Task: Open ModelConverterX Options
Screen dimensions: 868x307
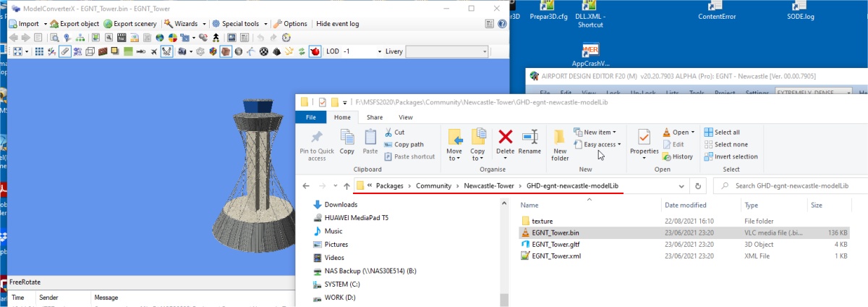Action: (x=290, y=24)
